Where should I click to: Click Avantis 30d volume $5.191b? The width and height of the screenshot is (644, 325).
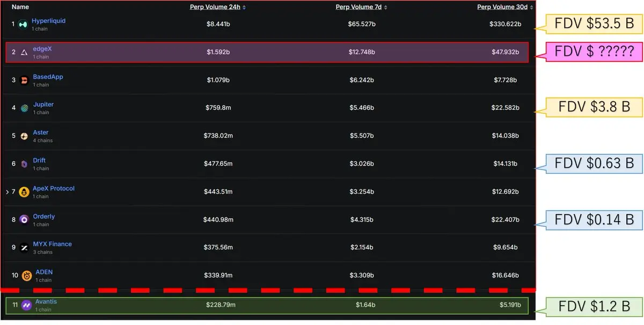click(510, 305)
